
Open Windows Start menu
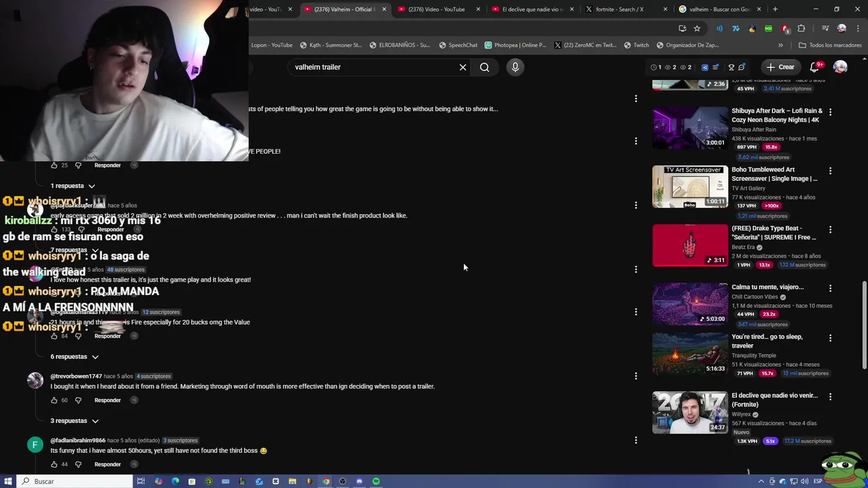(7, 481)
